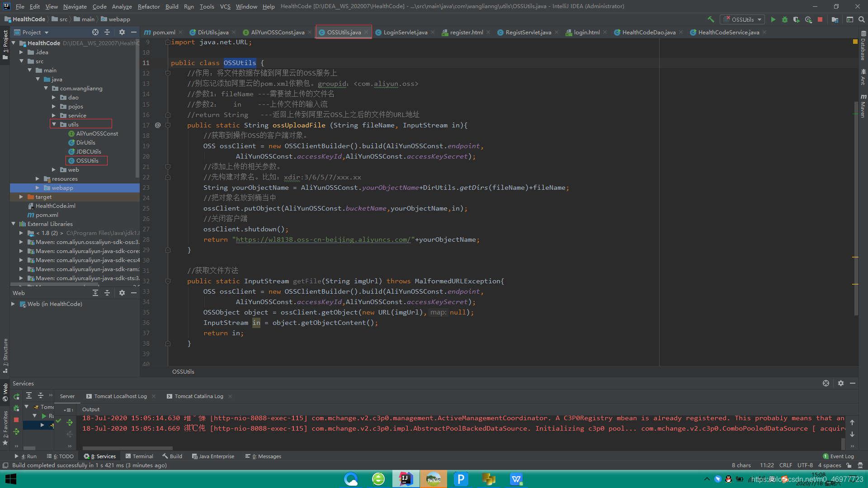868x488 pixels.
Task: Click the locate file target icon in the Project panel
Action: tap(95, 32)
